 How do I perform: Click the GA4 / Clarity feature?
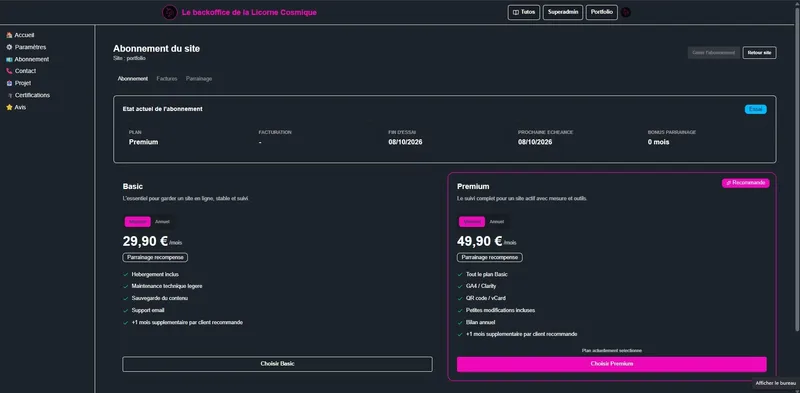click(481, 286)
